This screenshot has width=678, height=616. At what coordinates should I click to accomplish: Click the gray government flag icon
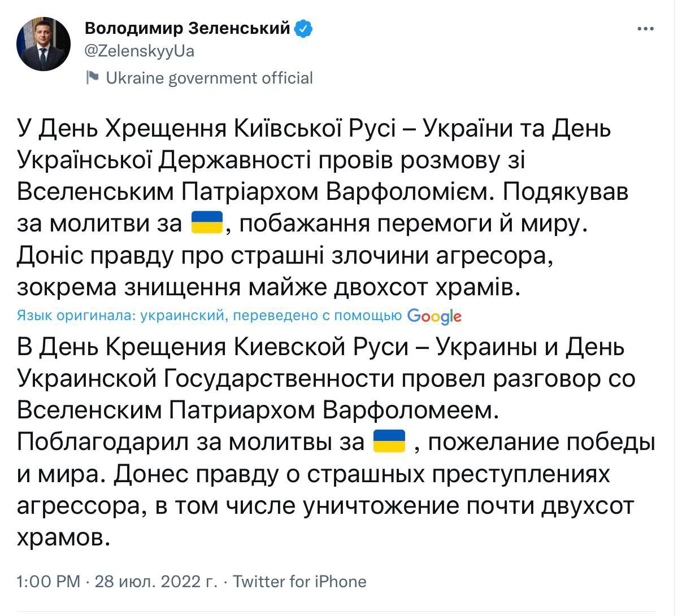click(x=92, y=77)
